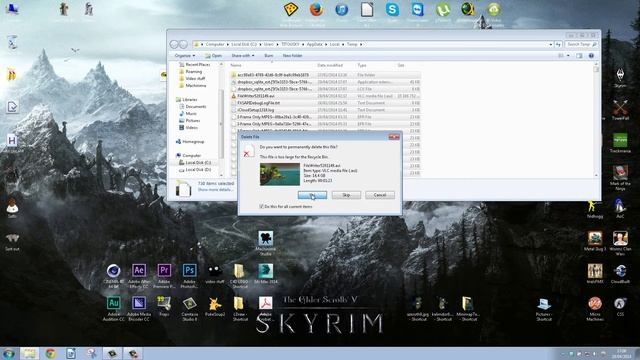The image size is (640, 360).
Task: Select the Metal Slug 3 icon
Action: point(595,238)
